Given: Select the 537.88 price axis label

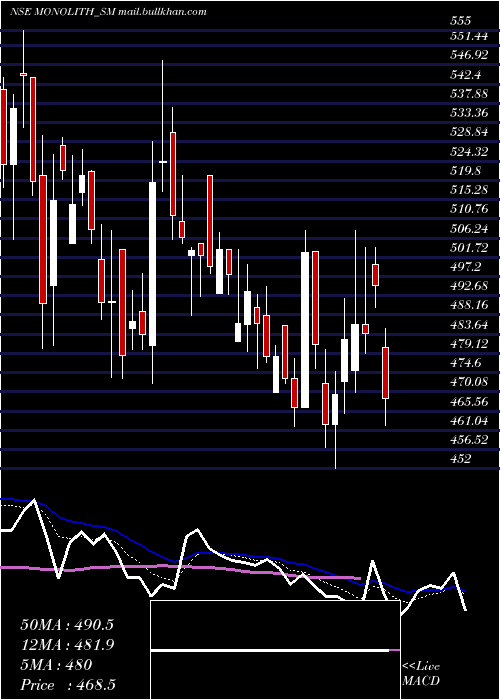Looking at the screenshot, I should [468, 94].
